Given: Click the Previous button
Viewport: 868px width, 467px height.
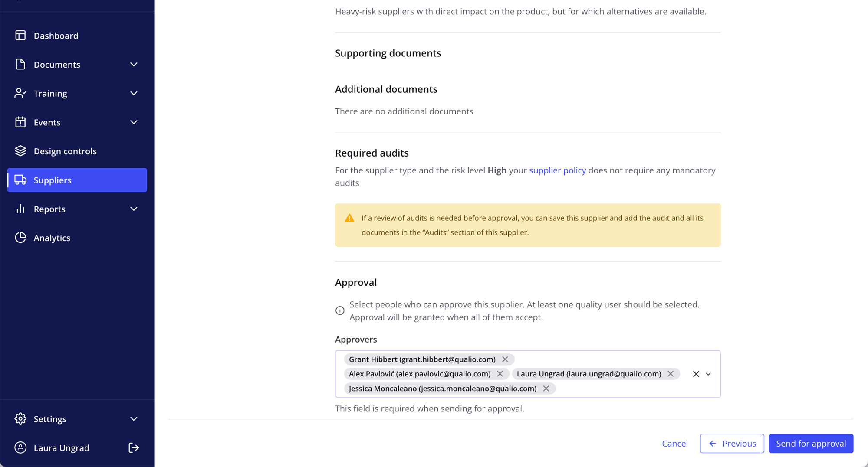Looking at the screenshot, I should (x=732, y=443).
